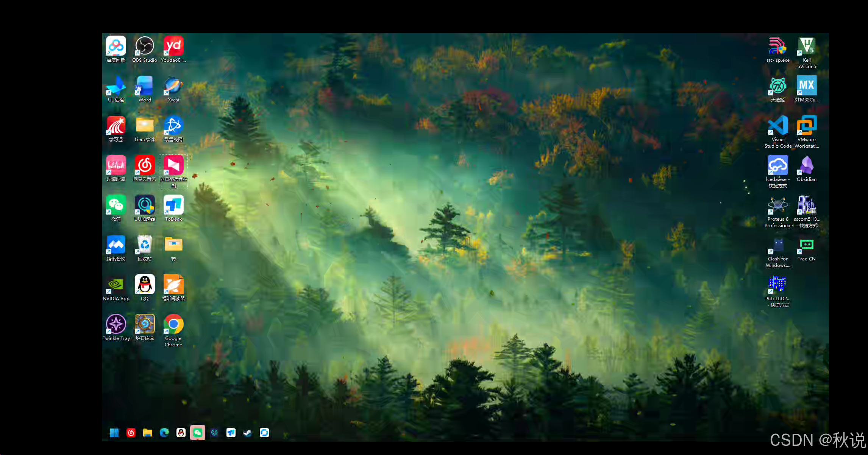Viewport: 868px width, 455px height.
Task: Open the Linux软件 folder on desktop
Action: point(145,126)
